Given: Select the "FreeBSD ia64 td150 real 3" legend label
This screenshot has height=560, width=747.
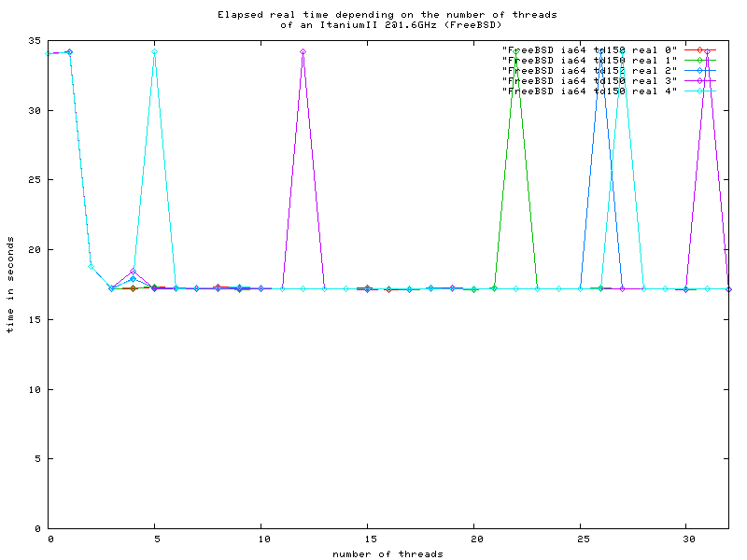Looking at the screenshot, I should (x=589, y=80).
